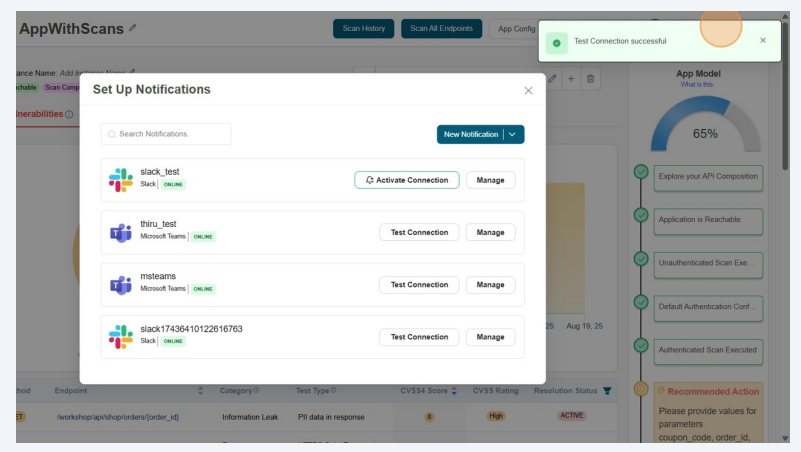Click the thiru_test Microsoft Teams icon

121,232
